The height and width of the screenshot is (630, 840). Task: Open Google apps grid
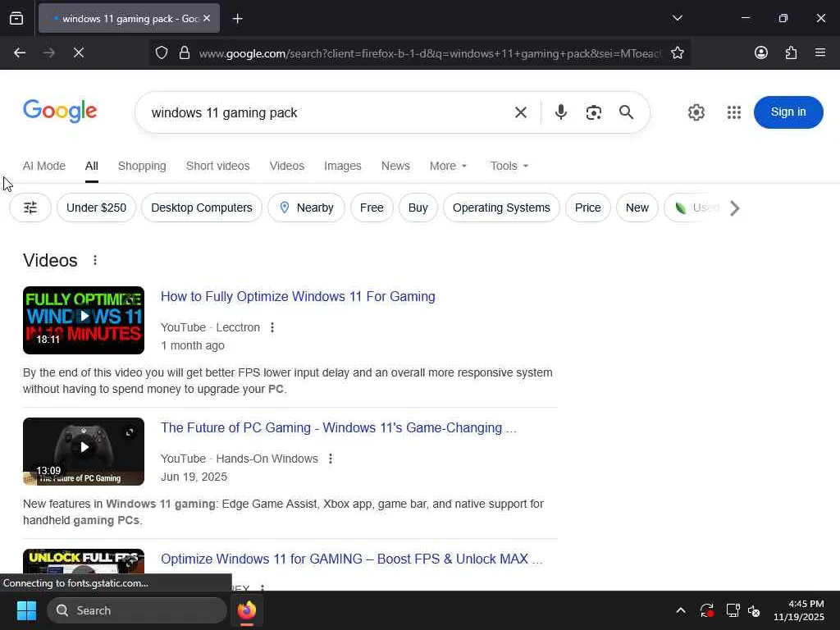click(734, 112)
